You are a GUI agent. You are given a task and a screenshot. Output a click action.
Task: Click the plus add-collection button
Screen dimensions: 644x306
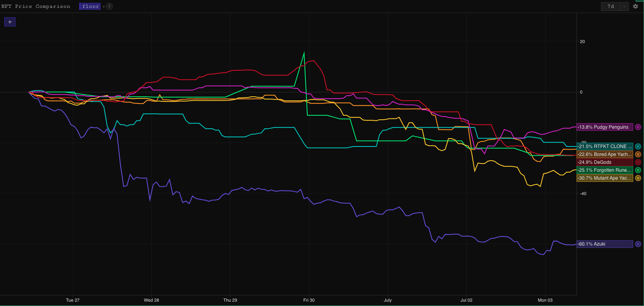tap(10, 22)
